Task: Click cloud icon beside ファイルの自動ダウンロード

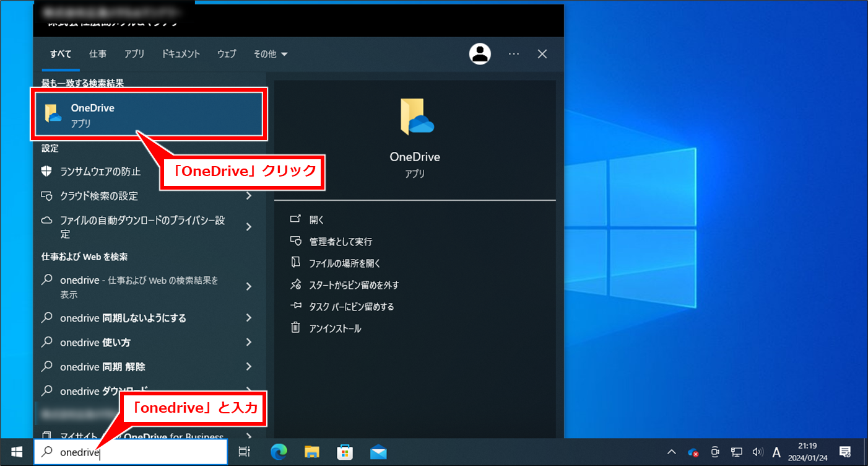Action: (46, 220)
